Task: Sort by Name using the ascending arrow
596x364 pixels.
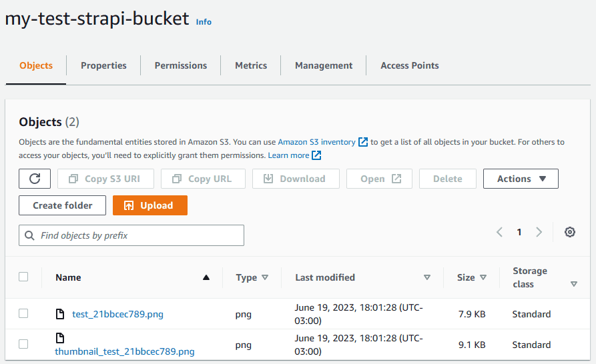Action: pos(206,277)
